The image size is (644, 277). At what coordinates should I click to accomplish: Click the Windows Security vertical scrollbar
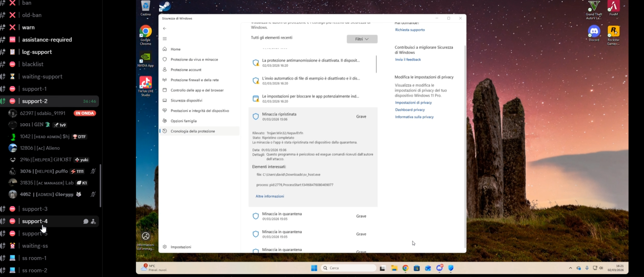pyautogui.click(x=465, y=147)
